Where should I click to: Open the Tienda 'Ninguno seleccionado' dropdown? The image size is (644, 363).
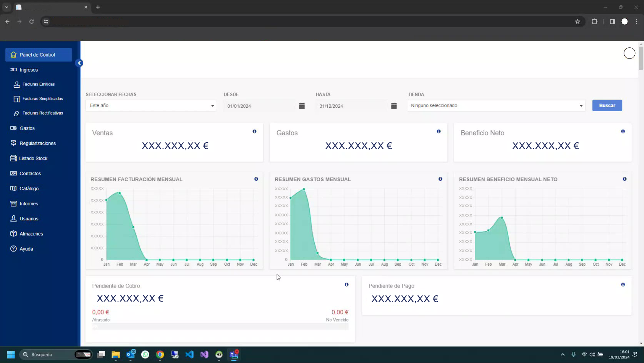pos(496,106)
